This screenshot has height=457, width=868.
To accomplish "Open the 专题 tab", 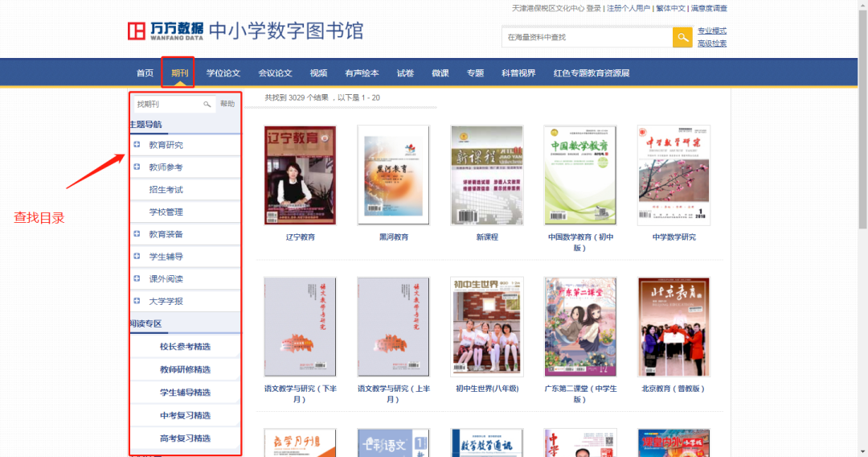I will tap(475, 73).
